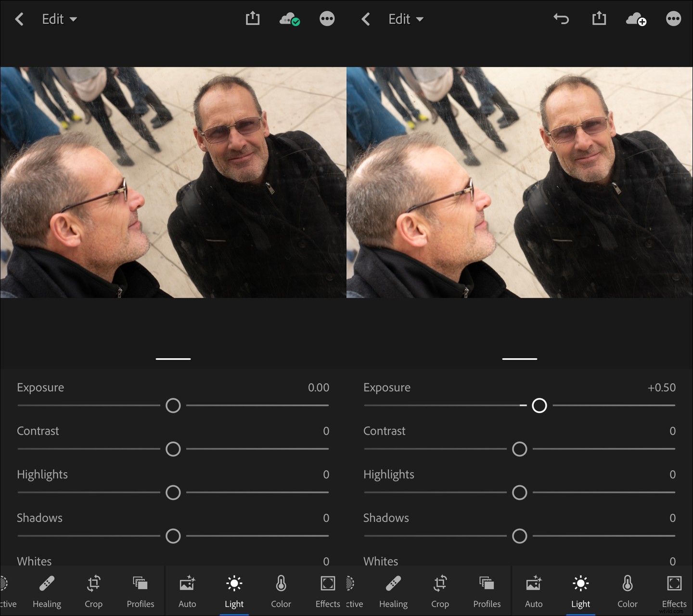Select the Selective edit tool
The width and height of the screenshot is (693, 616).
(7, 591)
